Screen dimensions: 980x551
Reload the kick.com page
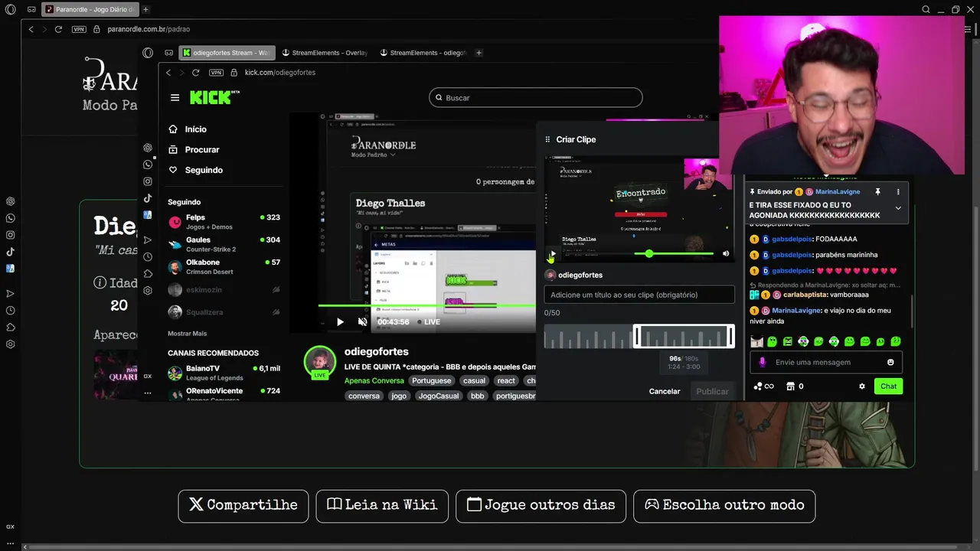[x=196, y=73]
